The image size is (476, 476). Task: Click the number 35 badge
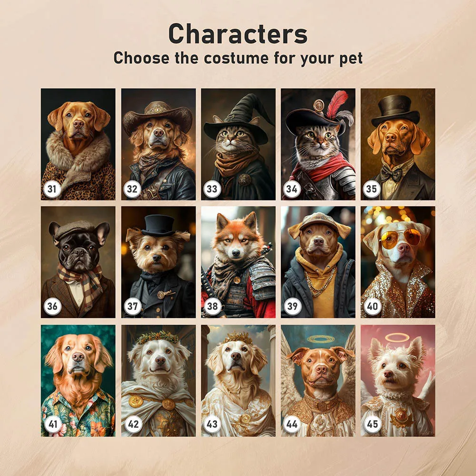coord(372,189)
